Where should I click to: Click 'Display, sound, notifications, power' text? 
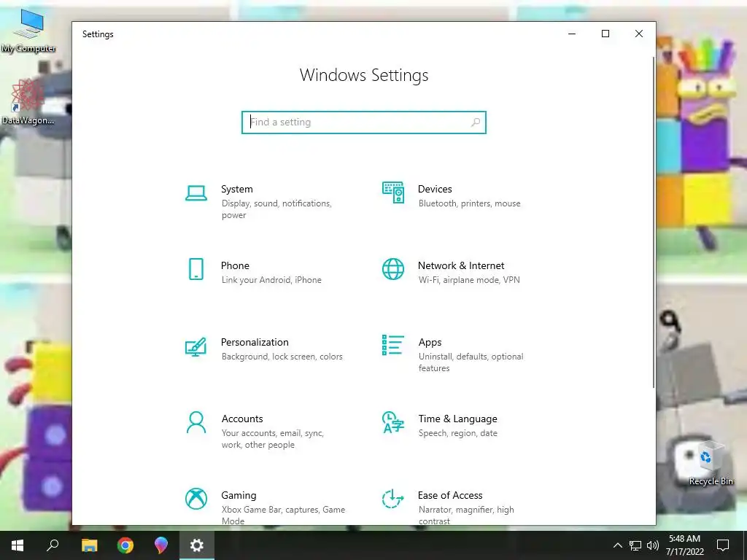[x=276, y=209]
